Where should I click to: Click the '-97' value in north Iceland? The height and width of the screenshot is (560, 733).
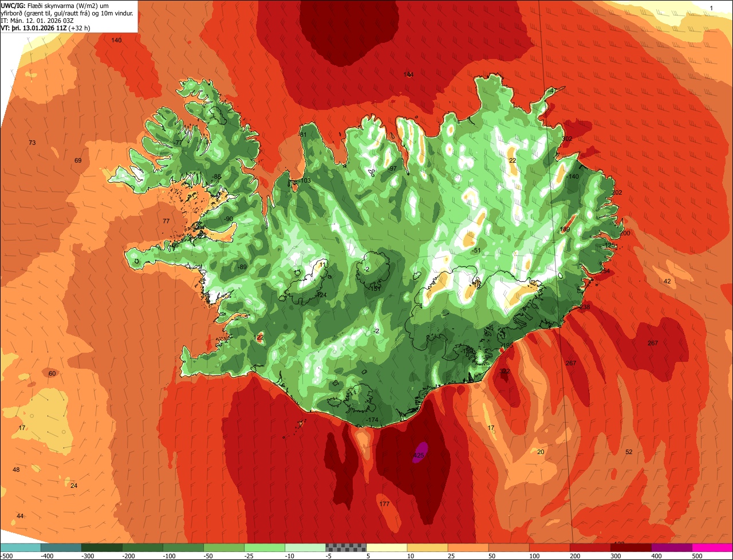click(392, 168)
